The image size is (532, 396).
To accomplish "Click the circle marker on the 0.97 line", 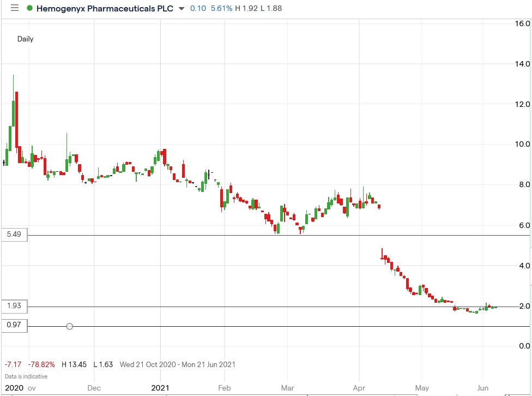I will pyautogui.click(x=69, y=326).
